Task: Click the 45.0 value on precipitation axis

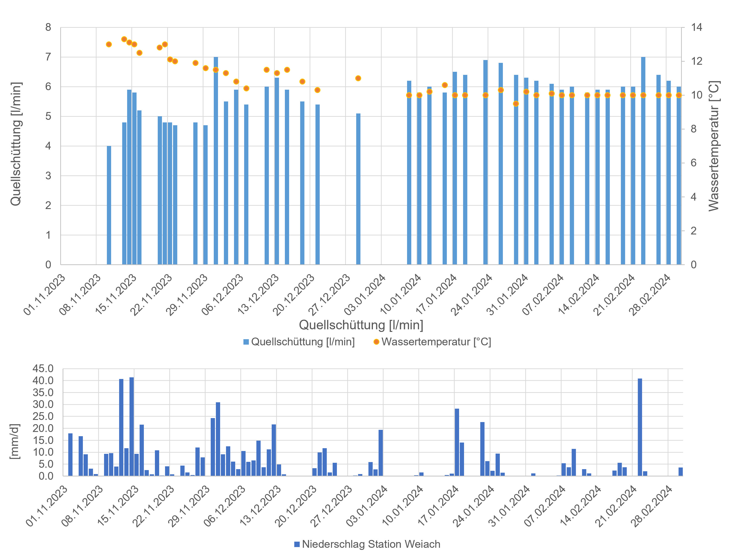Action: 43,369
